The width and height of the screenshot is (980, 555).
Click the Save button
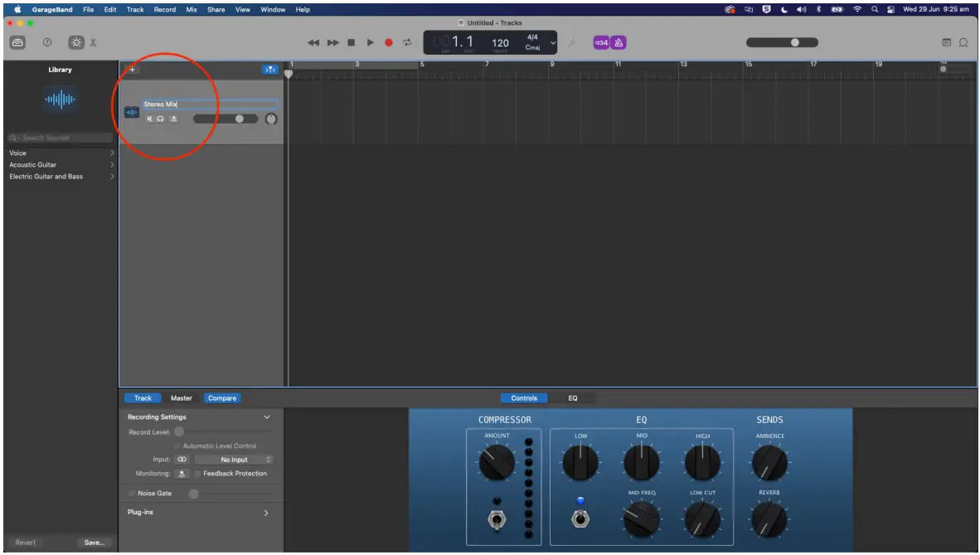coord(94,543)
